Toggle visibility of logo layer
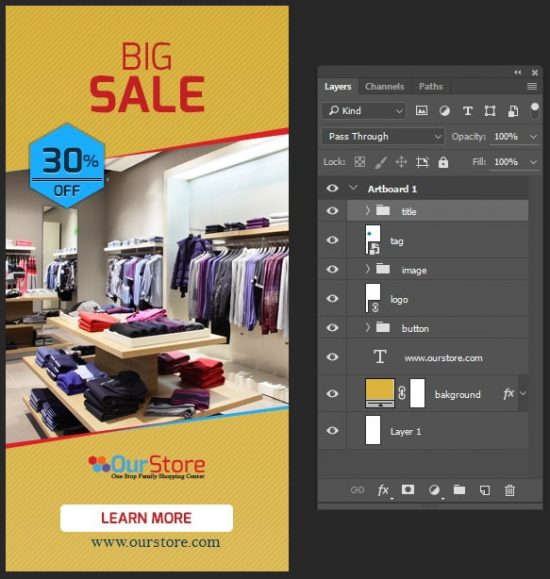 [x=332, y=298]
